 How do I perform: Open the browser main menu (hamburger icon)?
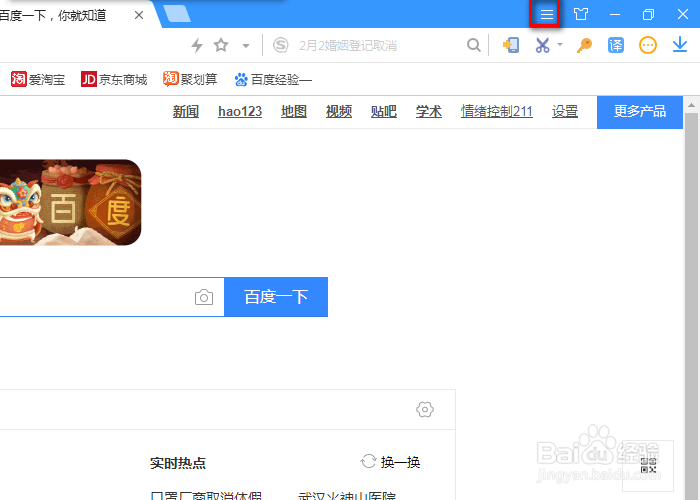coord(546,14)
